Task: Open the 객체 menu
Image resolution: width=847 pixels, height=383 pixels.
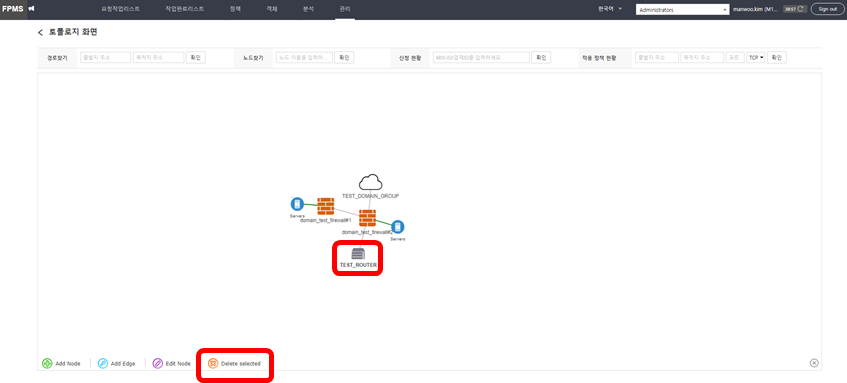Action: (272, 9)
